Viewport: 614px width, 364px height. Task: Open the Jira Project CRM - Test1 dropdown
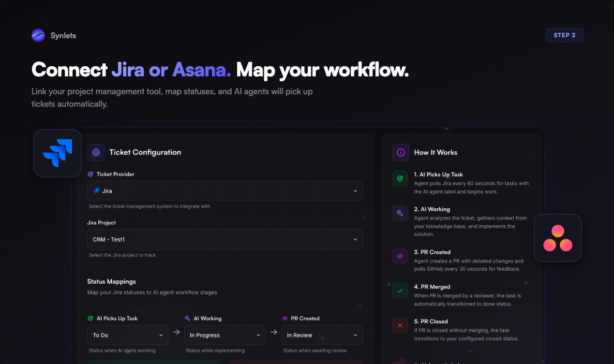(x=225, y=239)
